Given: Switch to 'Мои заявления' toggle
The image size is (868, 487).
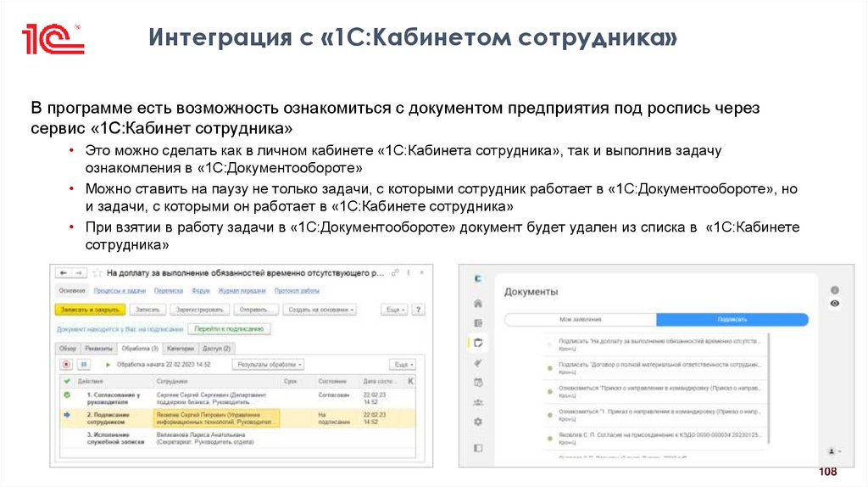Looking at the screenshot, I should pos(580,320).
